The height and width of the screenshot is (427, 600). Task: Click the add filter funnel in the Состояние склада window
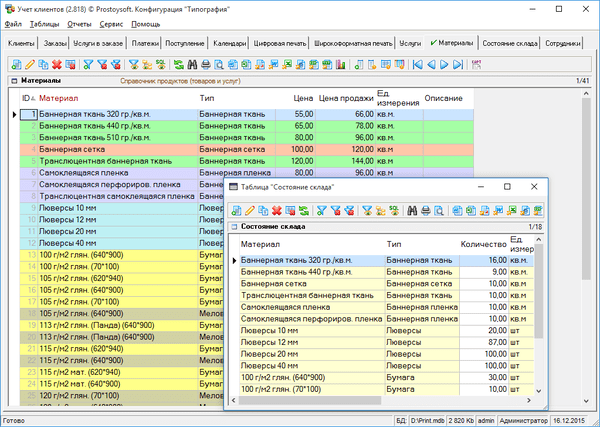[x=322, y=210]
